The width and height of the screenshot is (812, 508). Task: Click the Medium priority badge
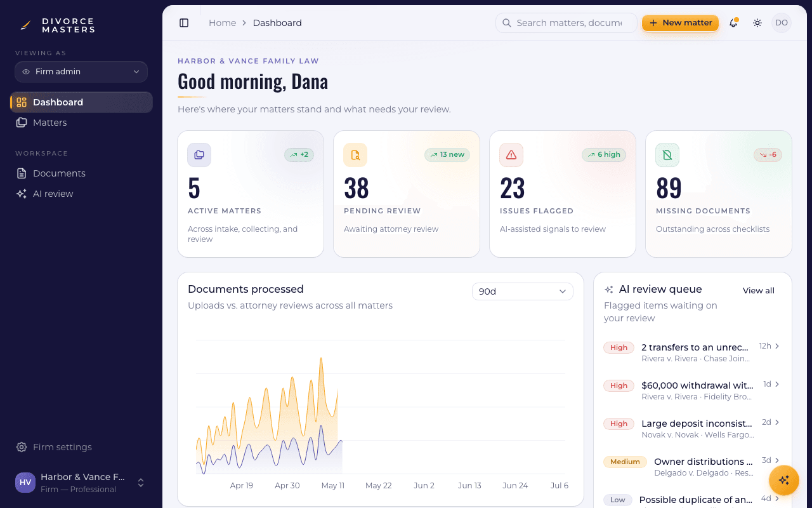pyautogui.click(x=625, y=462)
